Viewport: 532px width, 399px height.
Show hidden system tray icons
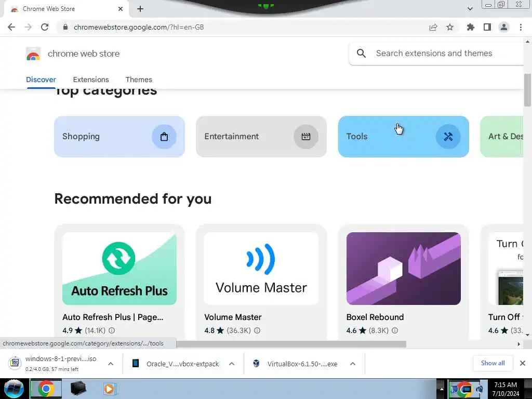(x=442, y=389)
